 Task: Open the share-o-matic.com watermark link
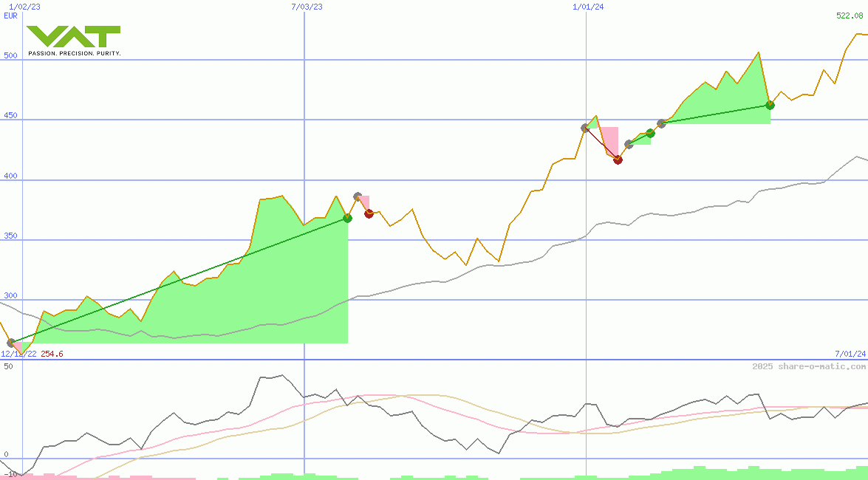(808, 366)
